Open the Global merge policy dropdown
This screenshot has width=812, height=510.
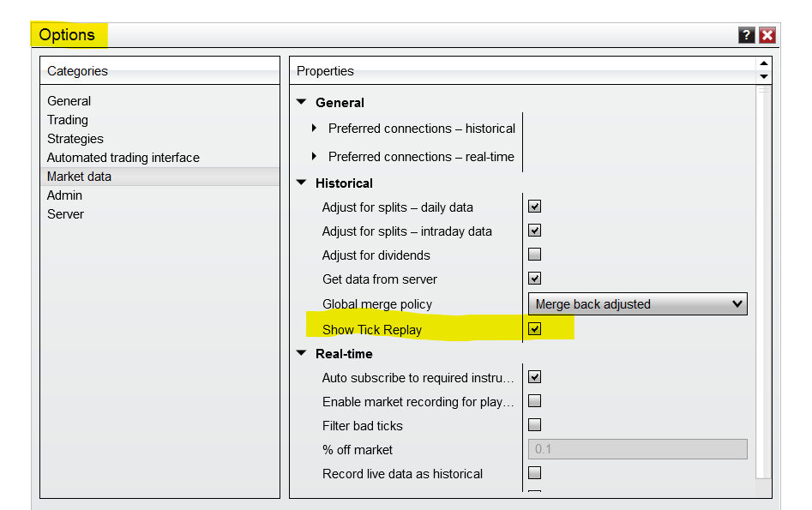(x=637, y=304)
